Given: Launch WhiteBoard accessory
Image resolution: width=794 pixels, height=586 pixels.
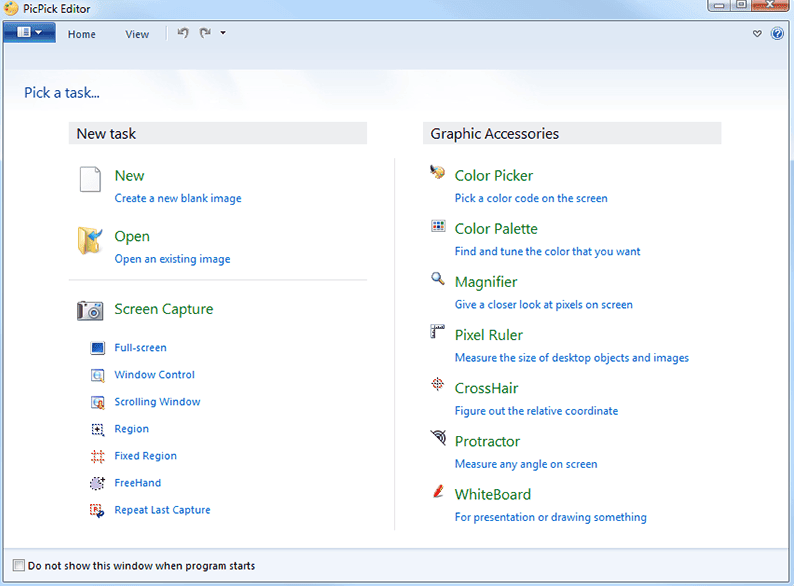Looking at the screenshot, I should point(493,495).
